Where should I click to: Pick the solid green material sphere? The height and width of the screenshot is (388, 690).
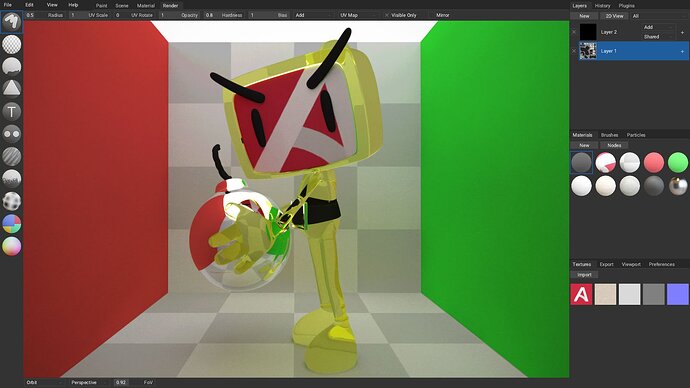tap(678, 162)
